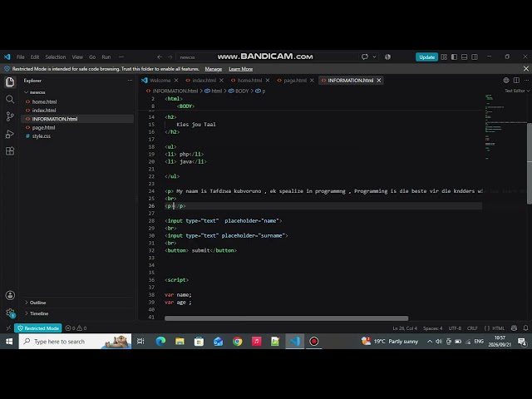
Task: Open the Copilot chat icon in title bar
Action: point(365,57)
